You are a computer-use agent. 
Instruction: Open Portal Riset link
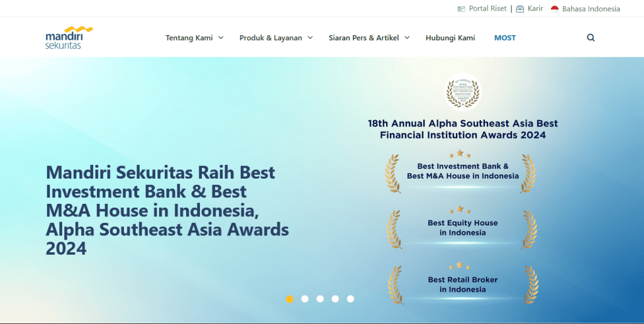487,9
